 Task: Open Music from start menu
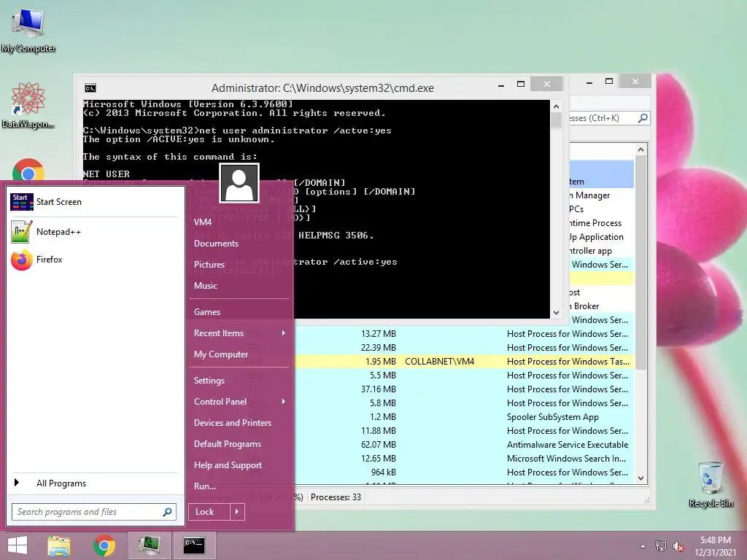click(x=205, y=286)
